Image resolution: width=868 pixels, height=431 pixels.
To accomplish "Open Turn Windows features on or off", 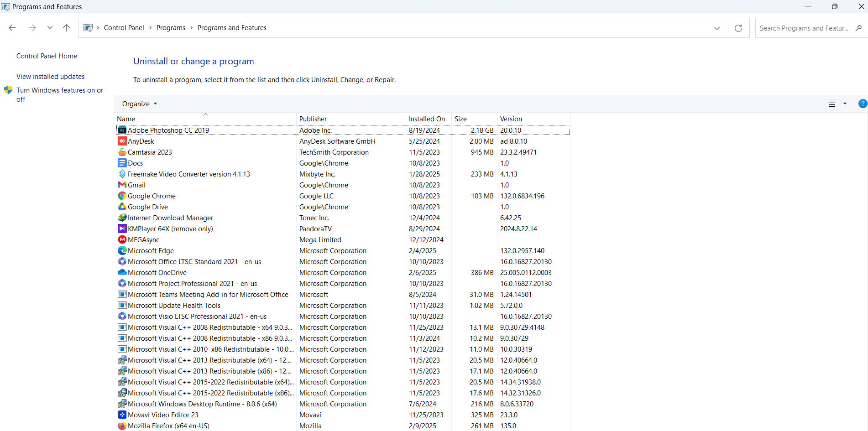I will point(60,95).
